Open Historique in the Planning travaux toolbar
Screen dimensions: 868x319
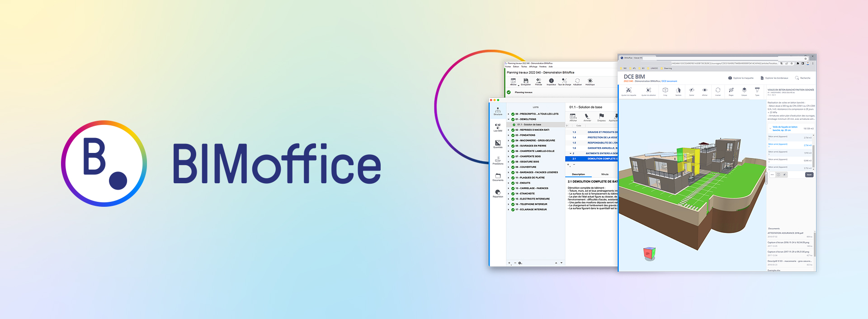tap(590, 82)
